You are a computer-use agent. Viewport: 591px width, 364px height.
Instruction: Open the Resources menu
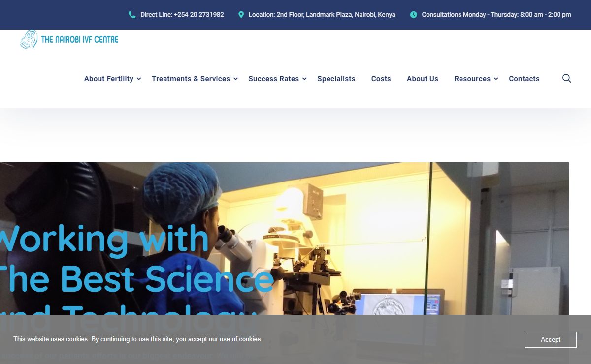pos(472,79)
